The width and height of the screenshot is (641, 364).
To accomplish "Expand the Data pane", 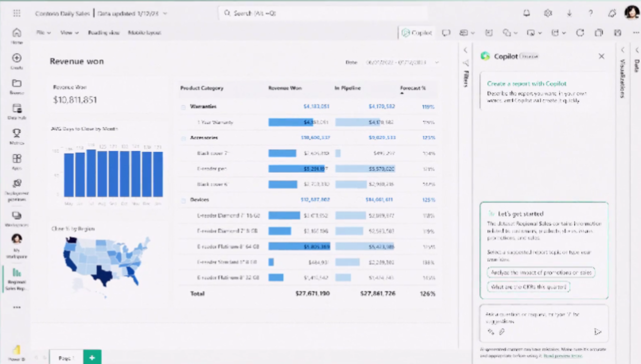I will click(x=637, y=50).
